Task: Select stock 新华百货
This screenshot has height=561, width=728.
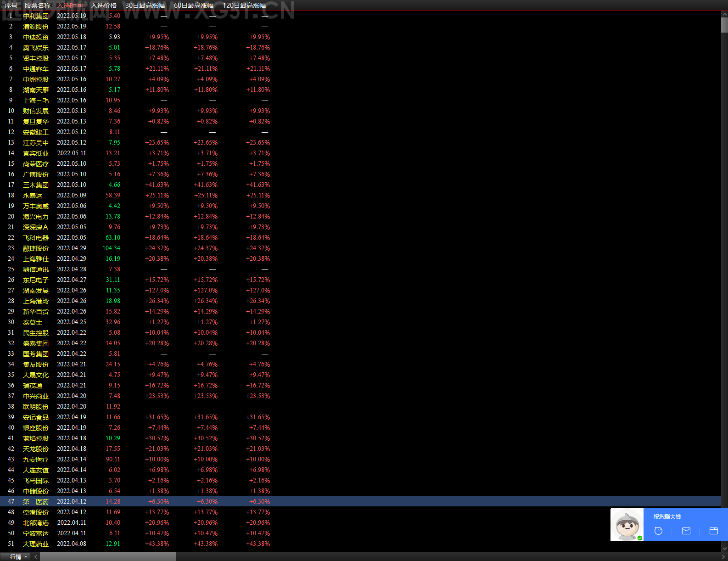Action: pyautogui.click(x=36, y=312)
